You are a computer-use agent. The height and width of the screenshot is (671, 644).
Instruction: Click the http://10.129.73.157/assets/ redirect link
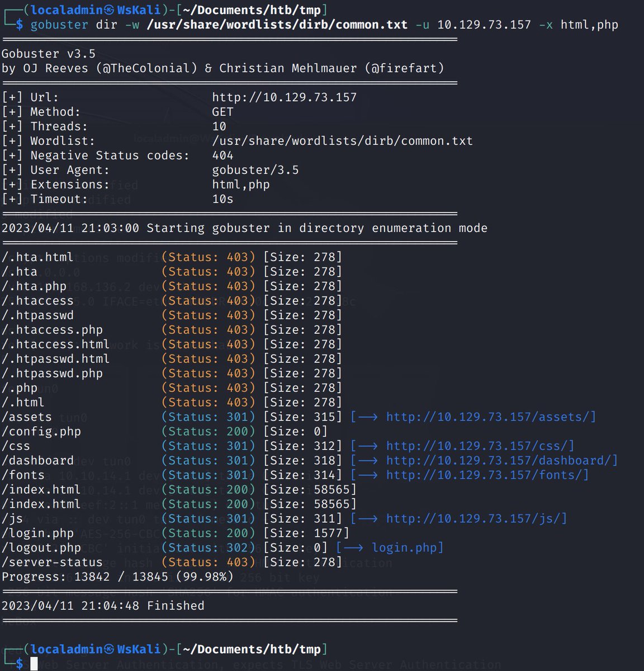point(491,417)
